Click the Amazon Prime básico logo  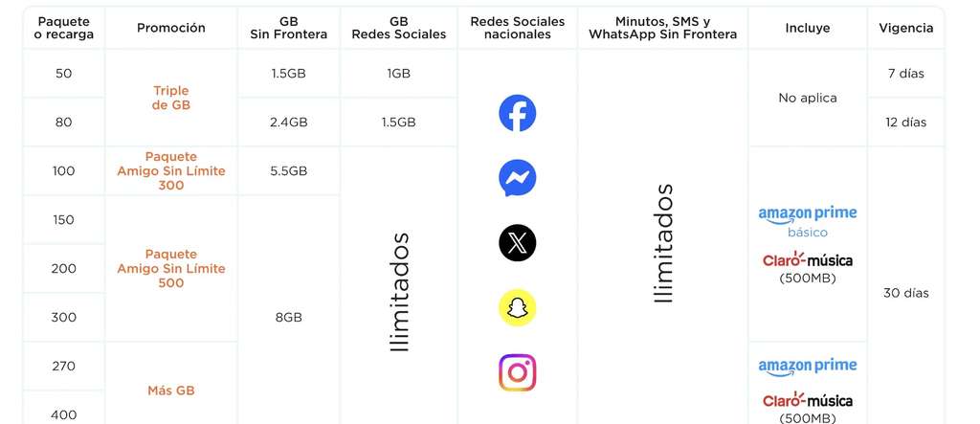tap(808, 221)
